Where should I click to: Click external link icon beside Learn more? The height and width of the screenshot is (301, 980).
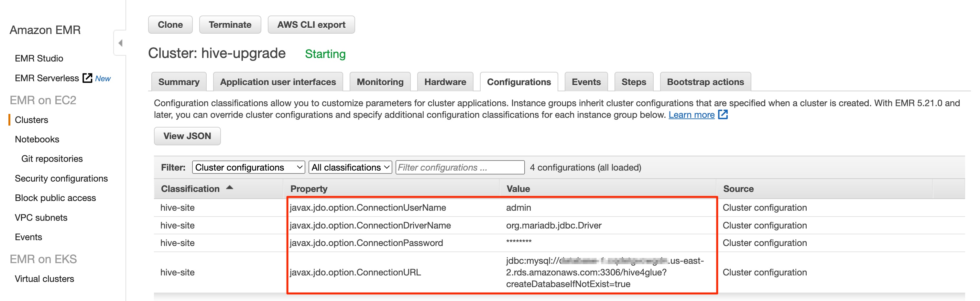click(x=723, y=115)
